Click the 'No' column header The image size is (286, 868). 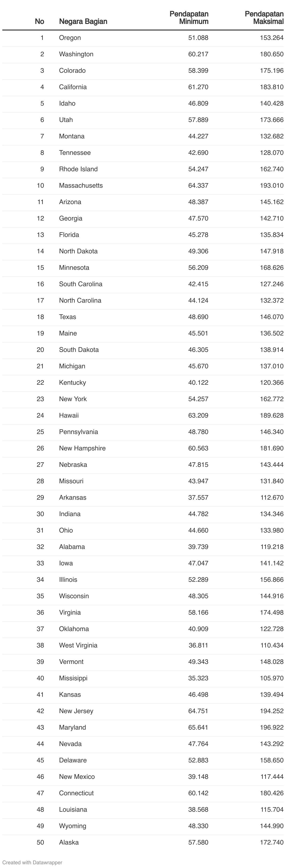click(x=39, y=22)
